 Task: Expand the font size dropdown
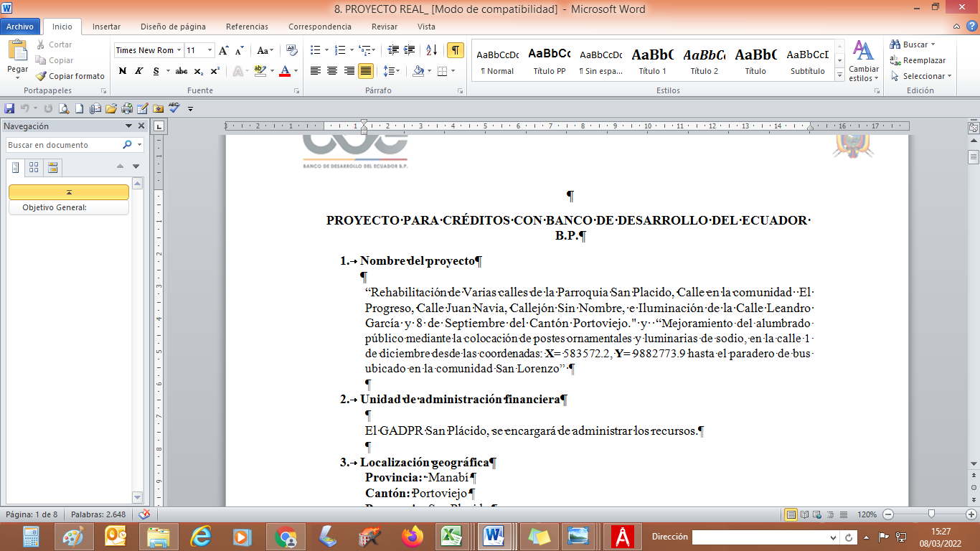[209, 50]
